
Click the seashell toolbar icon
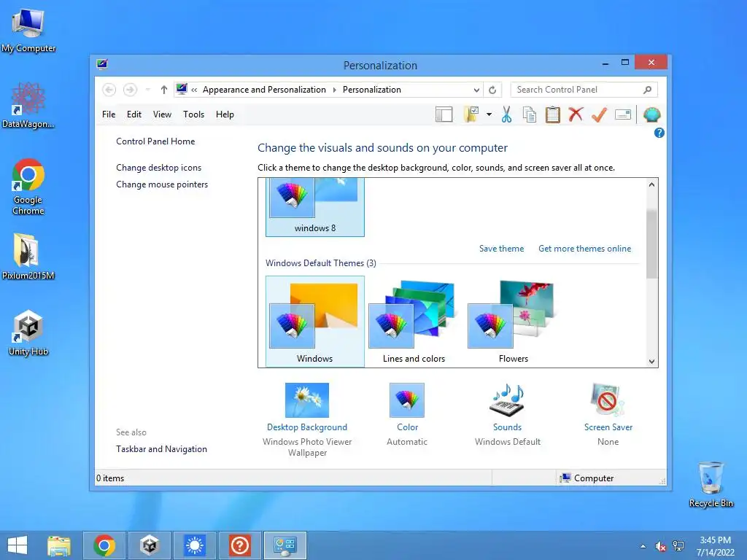pos(651,114)
